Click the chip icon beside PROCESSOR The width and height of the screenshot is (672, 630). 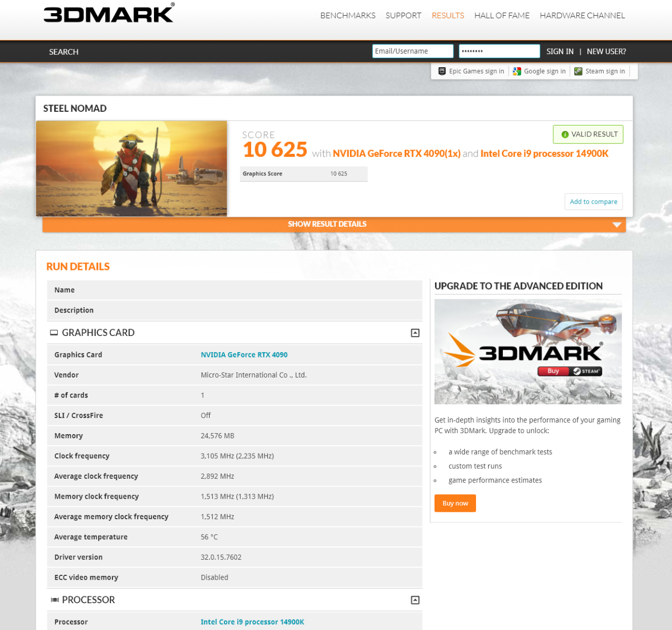pyautogui.click(x=55, y=600)
